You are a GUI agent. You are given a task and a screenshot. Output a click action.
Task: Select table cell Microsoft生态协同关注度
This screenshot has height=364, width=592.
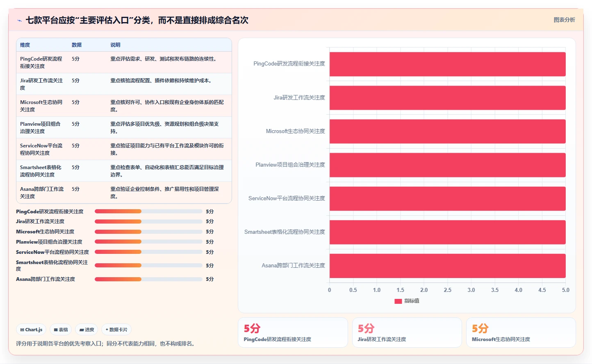[42, 106]
